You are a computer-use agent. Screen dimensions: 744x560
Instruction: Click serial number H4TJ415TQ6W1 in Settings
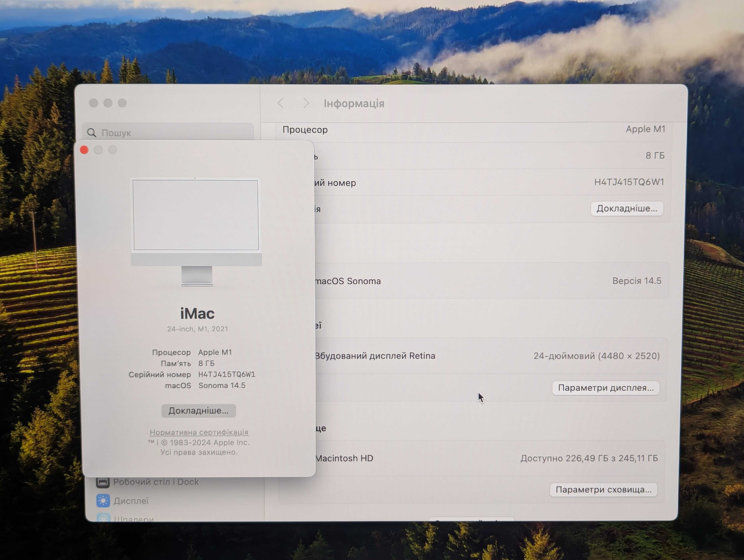click(629, 182)
